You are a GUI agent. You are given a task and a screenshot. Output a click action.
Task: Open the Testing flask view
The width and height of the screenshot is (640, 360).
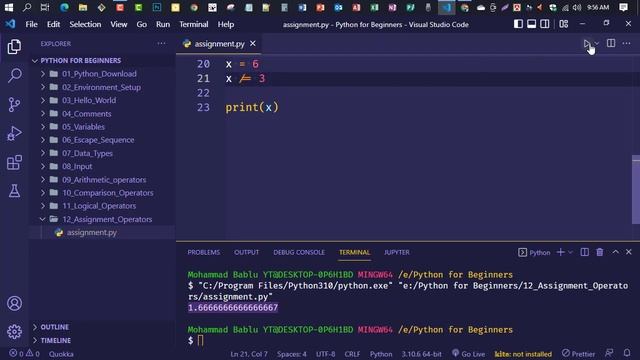14,191
